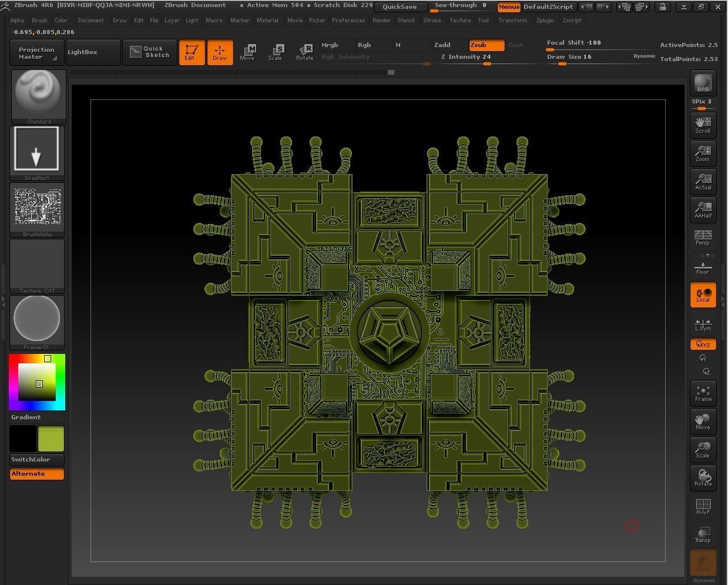The width and height of the screenshot is (728, 585).
Task: Open the BrushAlpha selector
Action: click(x=36, y=210)
